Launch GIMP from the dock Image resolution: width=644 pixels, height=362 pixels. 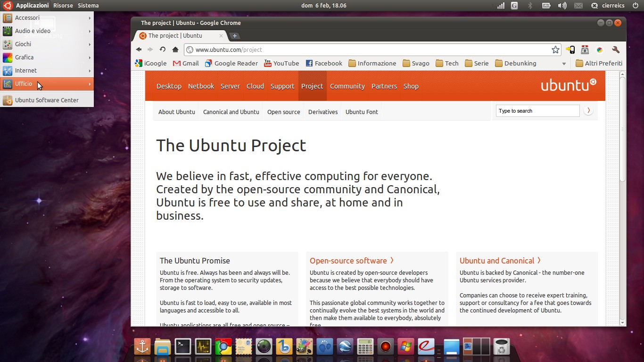point(305,346)
